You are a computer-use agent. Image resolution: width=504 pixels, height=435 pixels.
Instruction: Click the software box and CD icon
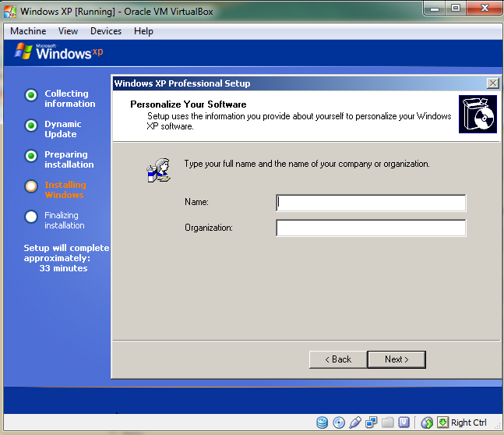pyautogui.click(x=478, y=115)
